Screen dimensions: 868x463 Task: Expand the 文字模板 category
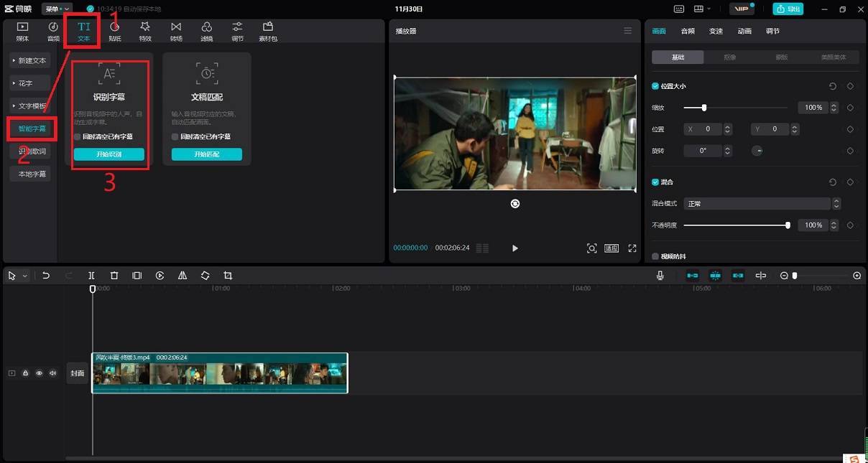tap(30, 106)
